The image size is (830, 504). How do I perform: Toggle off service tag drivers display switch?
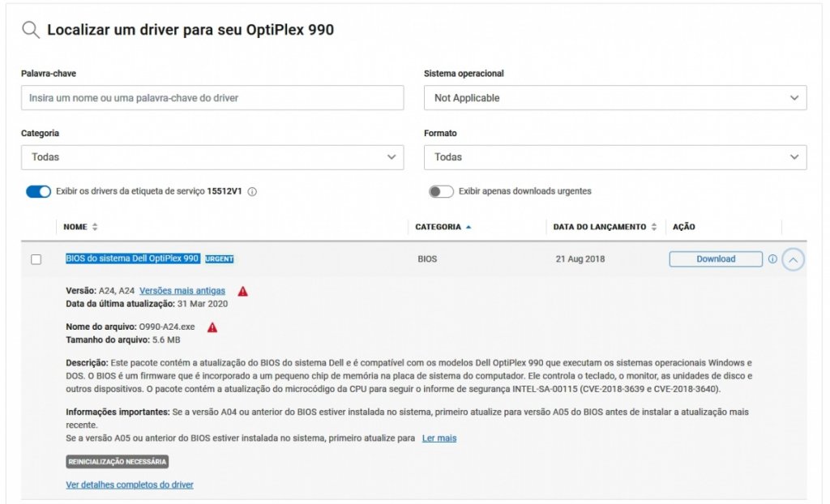coord(39,192)
